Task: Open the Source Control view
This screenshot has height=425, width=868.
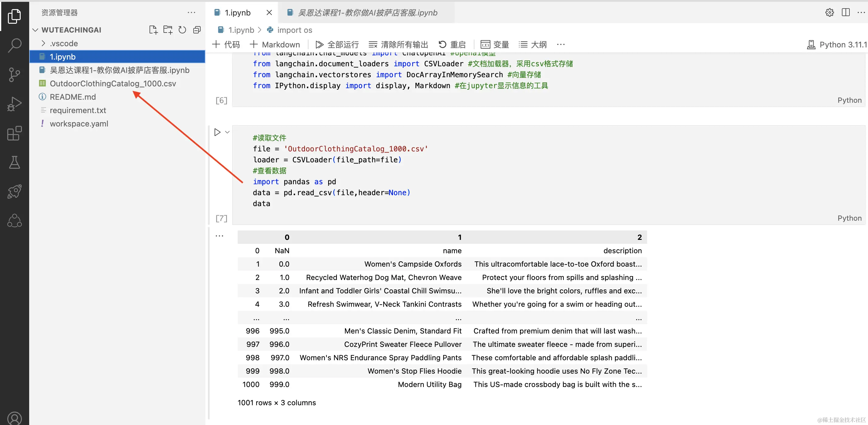Action: (x=14, y=74)
